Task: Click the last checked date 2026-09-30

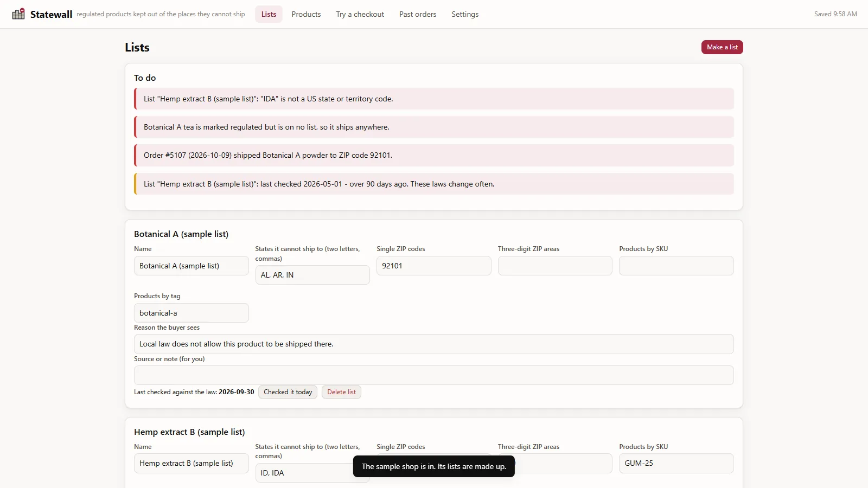Action: click(237, 392)
